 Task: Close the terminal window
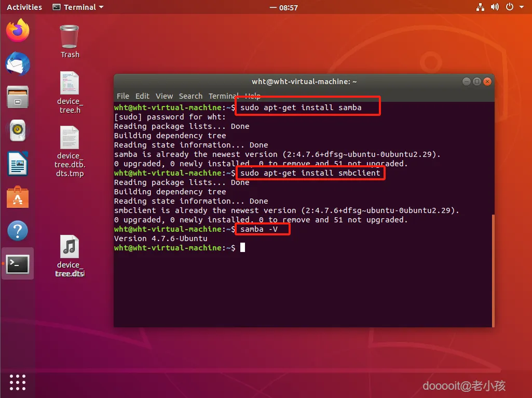point(487,82)
